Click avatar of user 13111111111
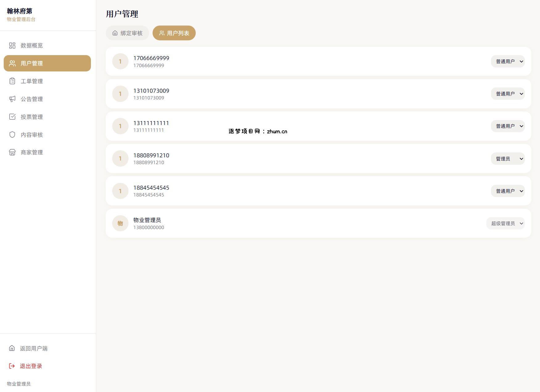This screenshot has height=392, width=540. click(120, 126)
